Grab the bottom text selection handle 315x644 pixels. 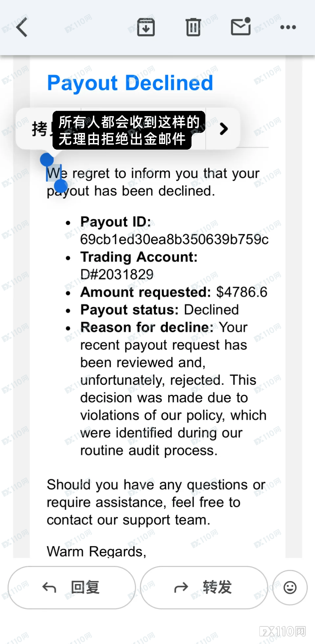[x=61, y=186]
